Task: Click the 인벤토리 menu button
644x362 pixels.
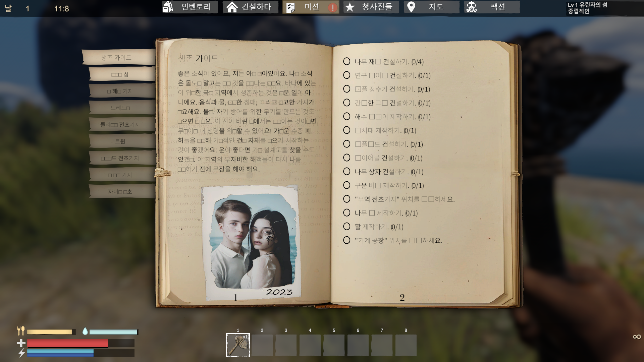Action: (196, 7)
